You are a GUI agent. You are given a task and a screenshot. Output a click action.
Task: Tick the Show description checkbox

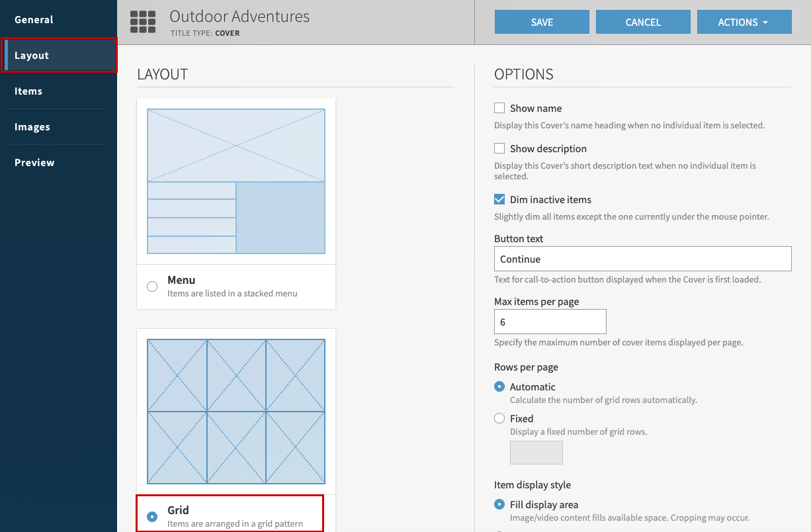[499, 148]
